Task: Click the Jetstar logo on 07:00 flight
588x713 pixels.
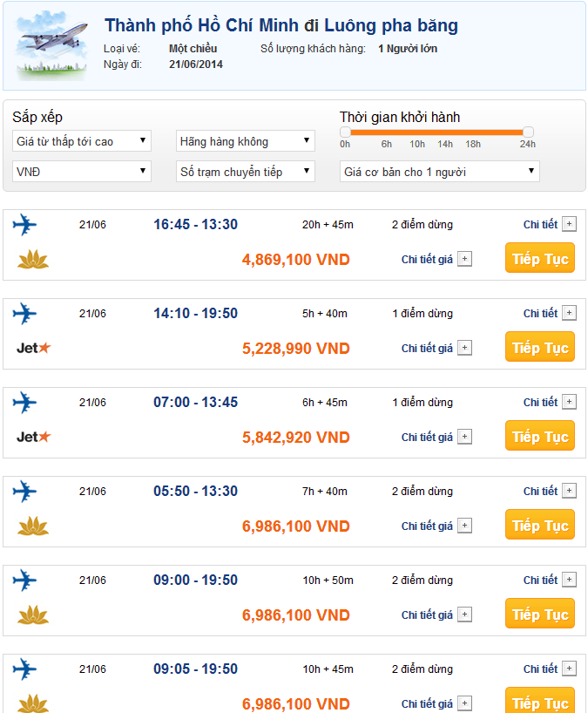Action: [33, 437]
